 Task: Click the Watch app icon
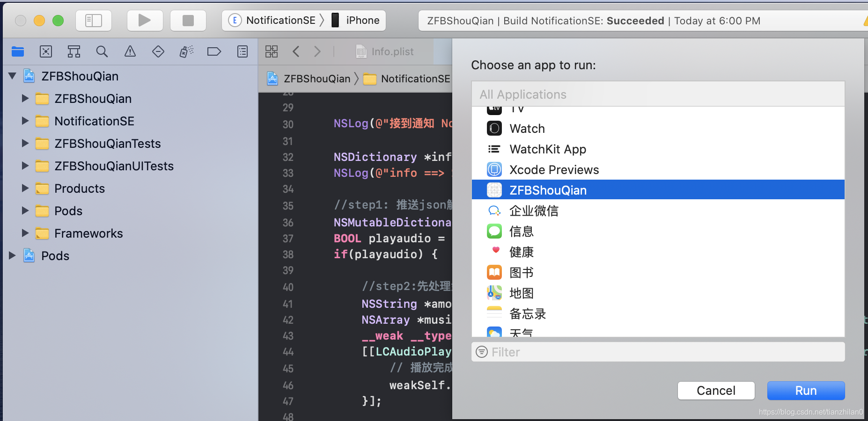(x=494, y=128)
